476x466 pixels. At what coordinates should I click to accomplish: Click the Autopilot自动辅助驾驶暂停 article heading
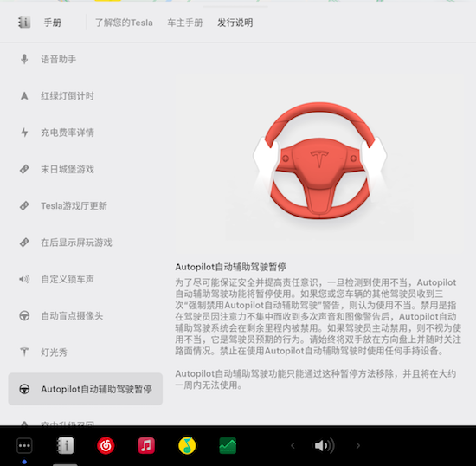(x=231, y=267)
